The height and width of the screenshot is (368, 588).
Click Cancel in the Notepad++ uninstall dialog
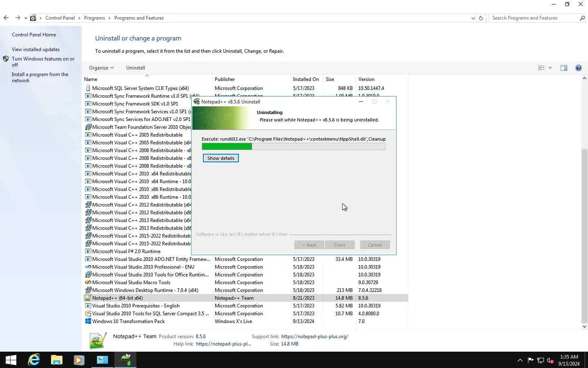(x=375, y=245)
